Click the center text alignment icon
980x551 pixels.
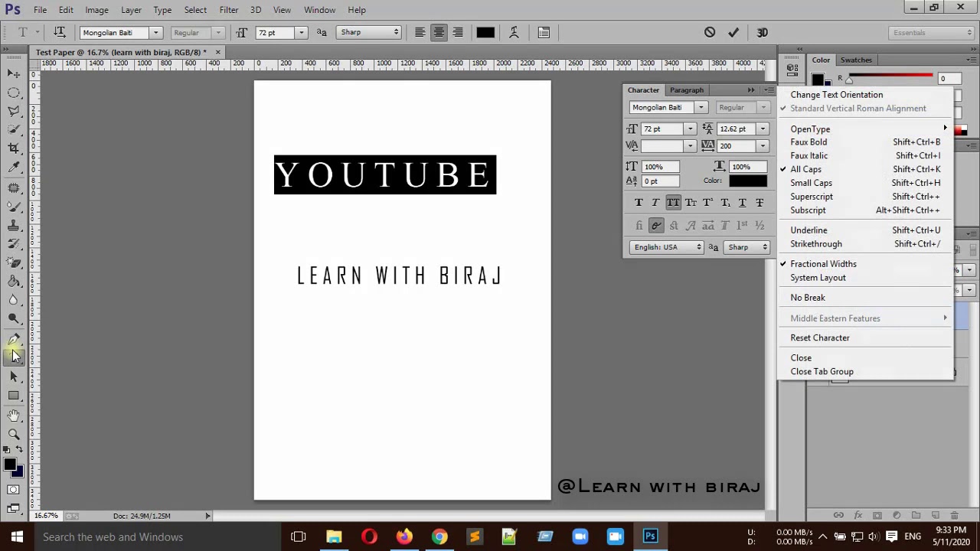[x=439, y=32]
